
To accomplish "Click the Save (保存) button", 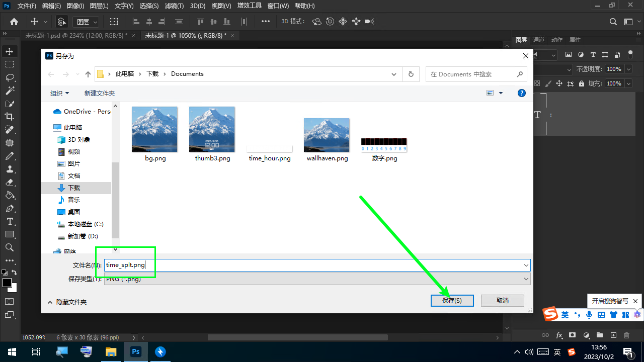I will [x=452, y=300].
